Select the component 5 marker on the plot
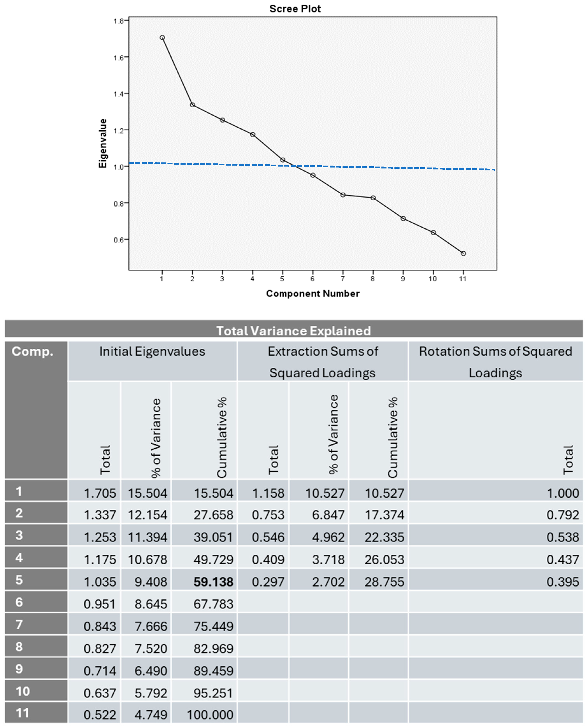The image size is (588, 728). (282, 160)
